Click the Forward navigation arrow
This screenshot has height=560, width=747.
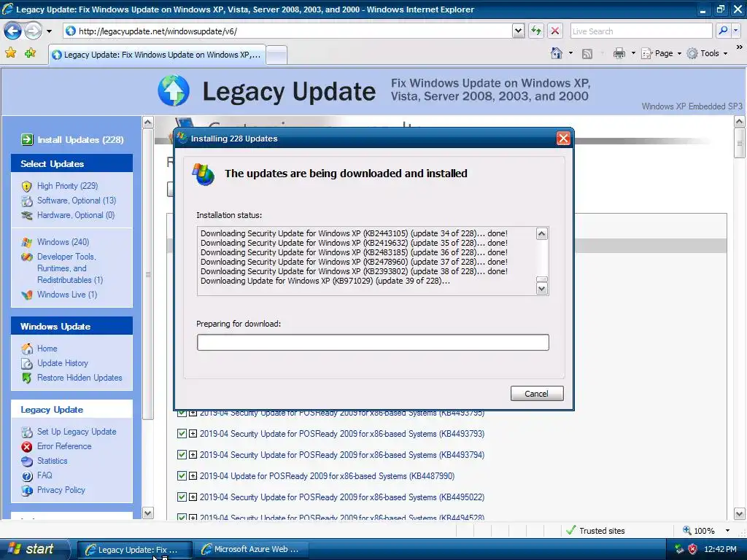[34, 31]
